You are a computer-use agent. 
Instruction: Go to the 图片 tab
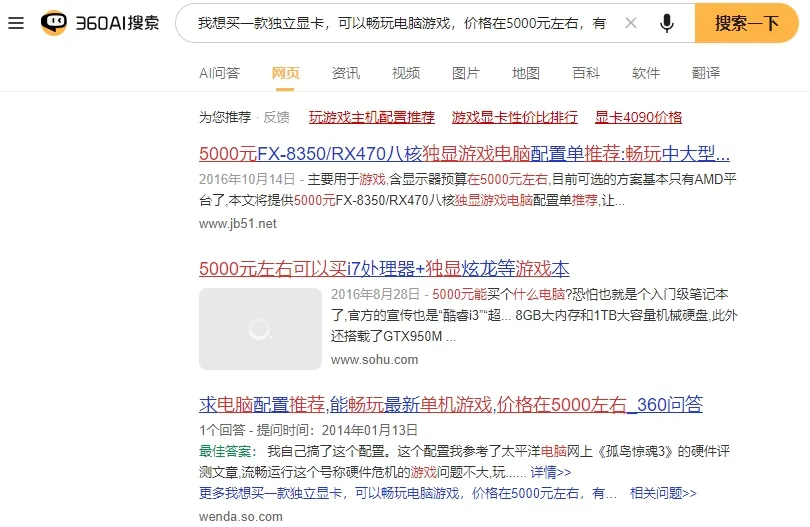[x=466, y=73]
